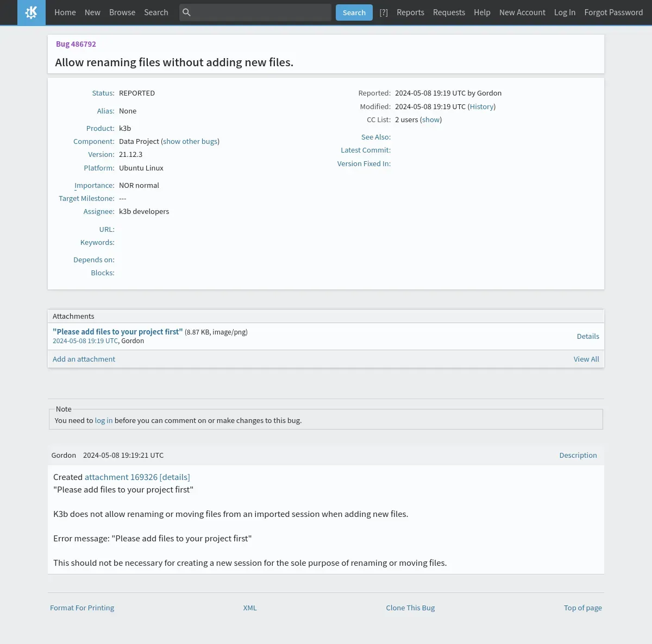Click the Importance field label
The height and width of the screenshot is (644, 652).
pyautogui.click(x=95, y=185)
